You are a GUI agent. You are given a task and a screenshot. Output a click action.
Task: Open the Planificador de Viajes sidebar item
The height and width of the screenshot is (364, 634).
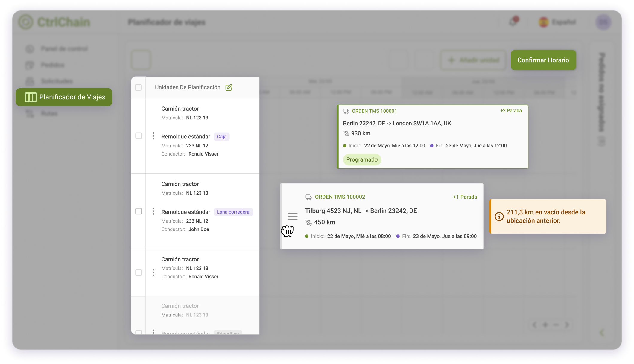[64, 97]
